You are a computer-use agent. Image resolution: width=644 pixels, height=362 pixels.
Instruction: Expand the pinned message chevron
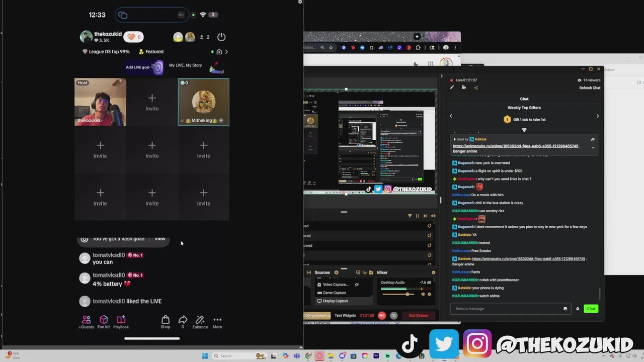593,147
